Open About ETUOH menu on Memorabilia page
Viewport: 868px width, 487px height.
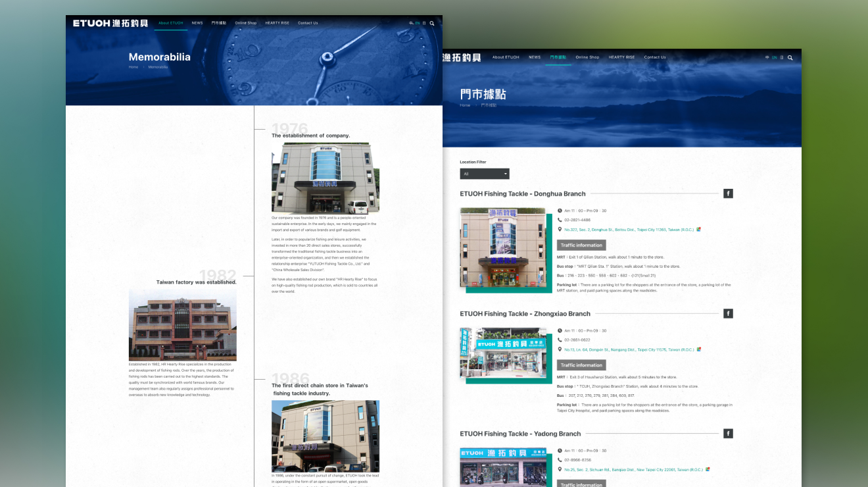[x=171, y=23]
